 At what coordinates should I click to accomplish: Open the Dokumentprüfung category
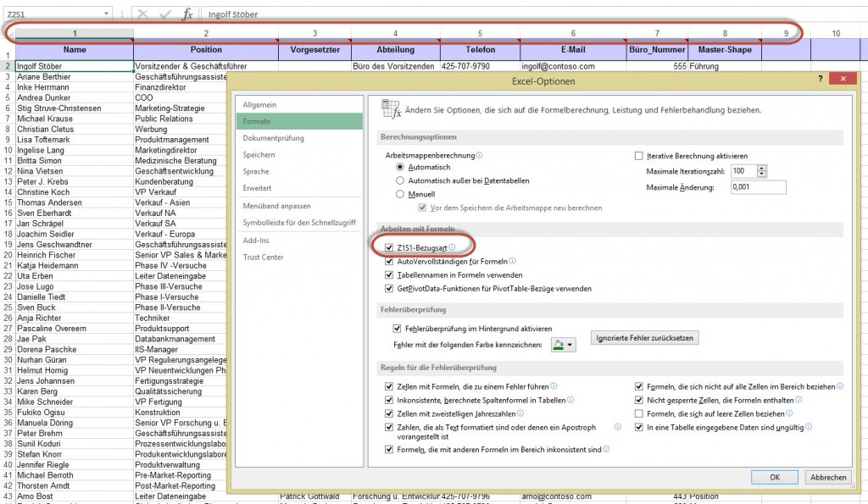point(299,138)
